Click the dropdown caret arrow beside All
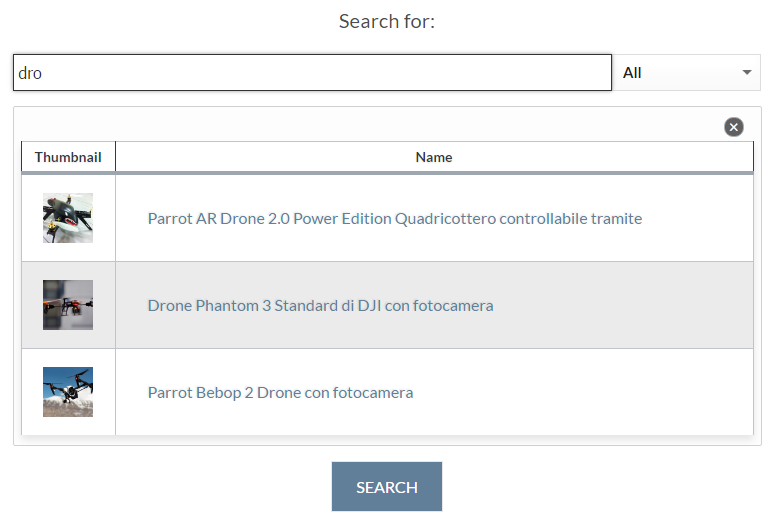This screenshot has width=776, height=528. (x=747, y=73)
